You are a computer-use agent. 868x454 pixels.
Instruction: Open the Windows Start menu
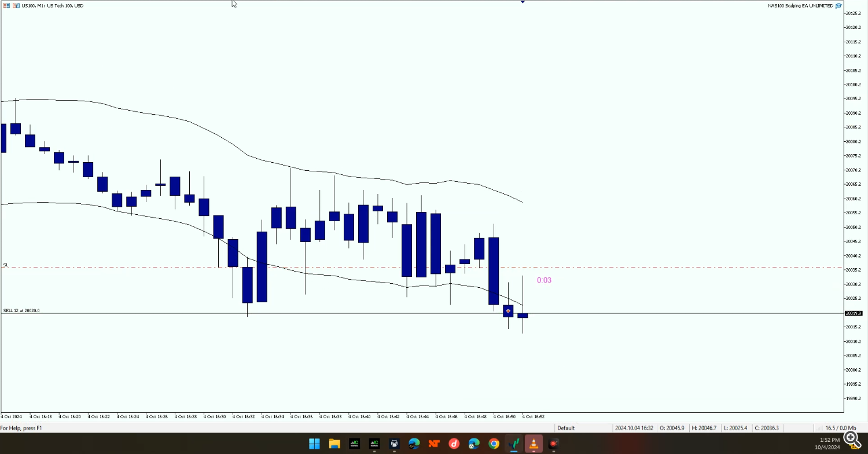pyautogui.click(x=314, y=444)
